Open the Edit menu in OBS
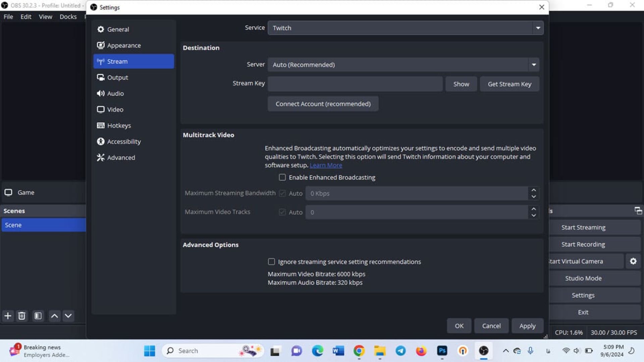 (26, 16)
